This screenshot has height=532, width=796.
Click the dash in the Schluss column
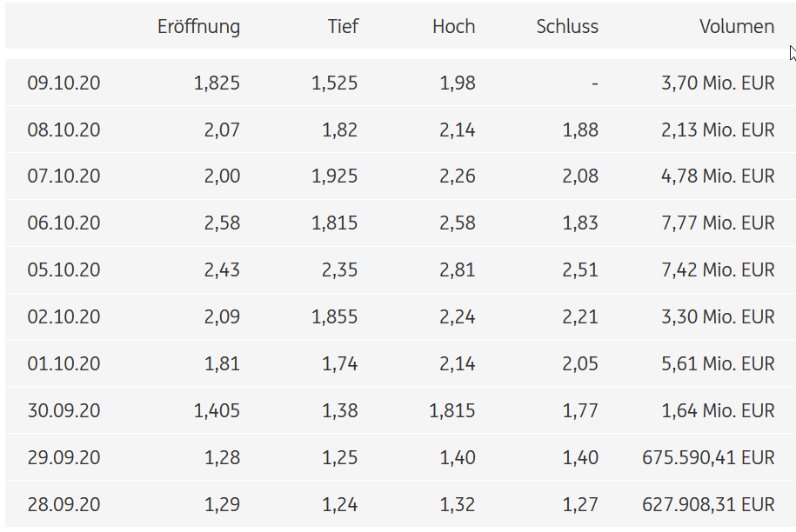click(x=594, y=83)
